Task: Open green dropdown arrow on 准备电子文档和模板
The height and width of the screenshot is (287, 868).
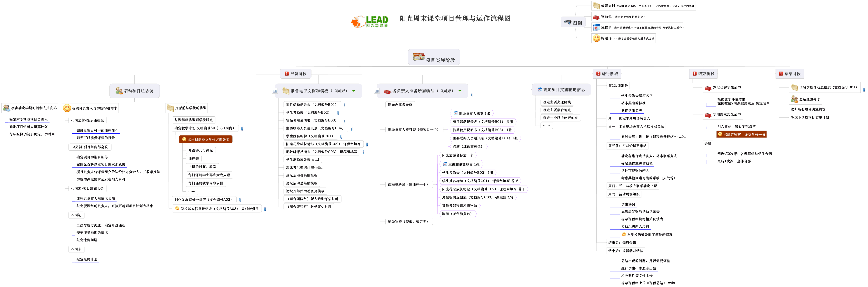Action: coord(353,91)
